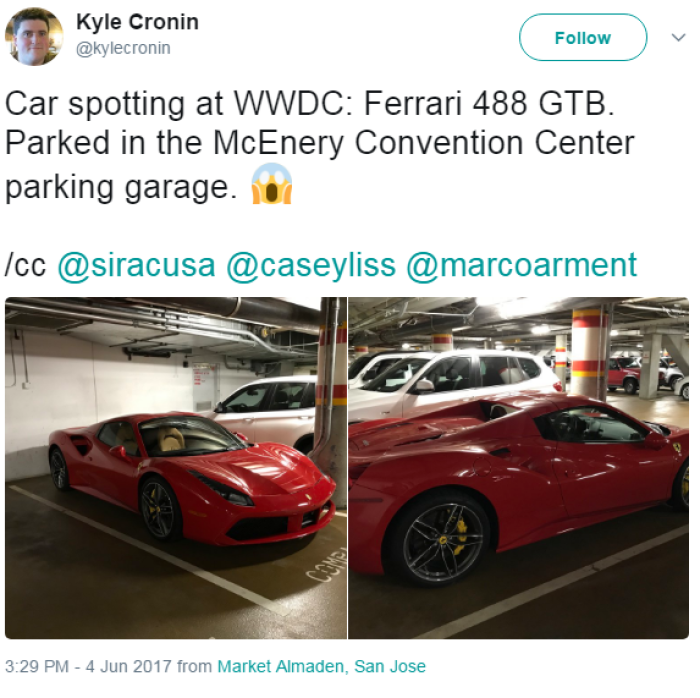
Task: Open the tweet options chevron menu
Action: [678, 37]
